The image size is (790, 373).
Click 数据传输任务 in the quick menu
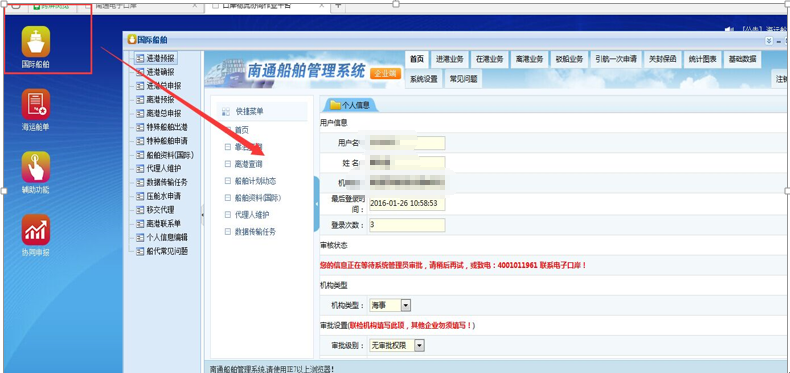coord(255,232)
